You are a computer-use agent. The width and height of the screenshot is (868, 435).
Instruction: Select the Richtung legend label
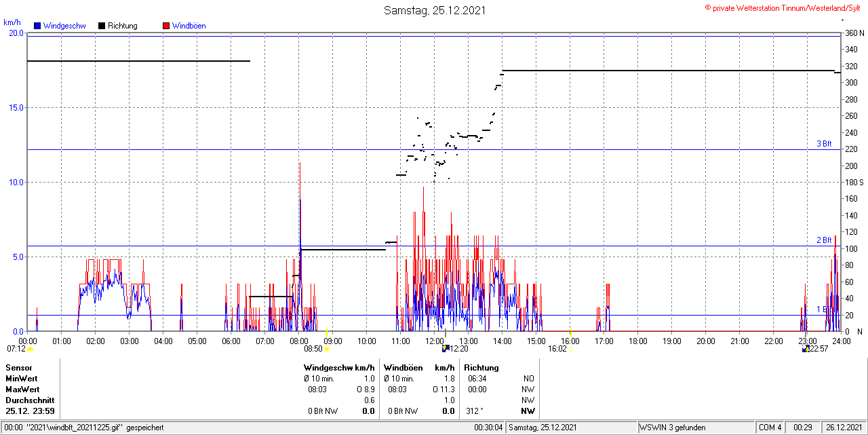pyautogui.click(x=123, y=26)
